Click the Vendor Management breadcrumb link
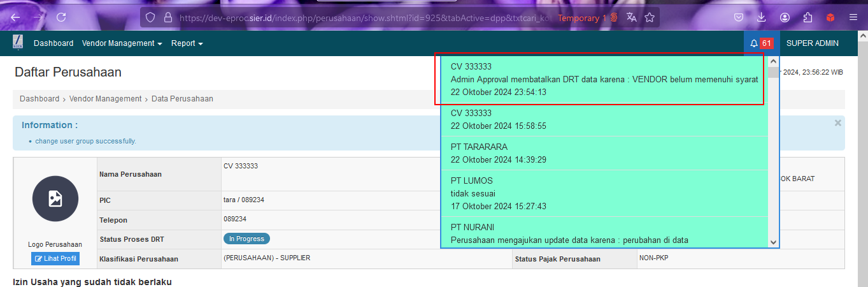The height and width of the screenshot is (287, 868). (106, 99)
